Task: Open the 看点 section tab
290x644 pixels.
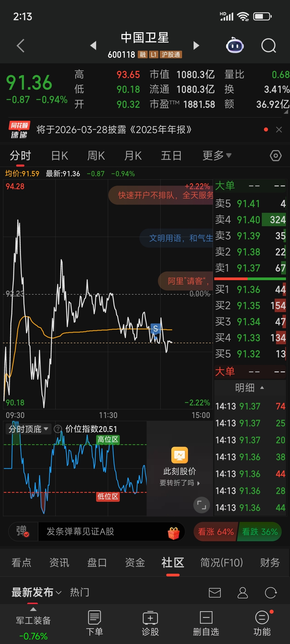Action: point(21,562)
